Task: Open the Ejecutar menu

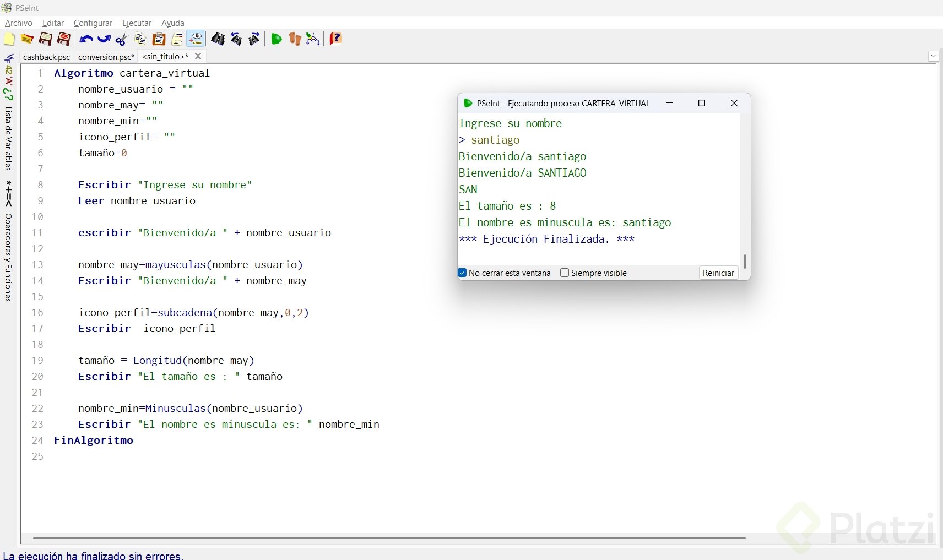Action: coord(137,23)
